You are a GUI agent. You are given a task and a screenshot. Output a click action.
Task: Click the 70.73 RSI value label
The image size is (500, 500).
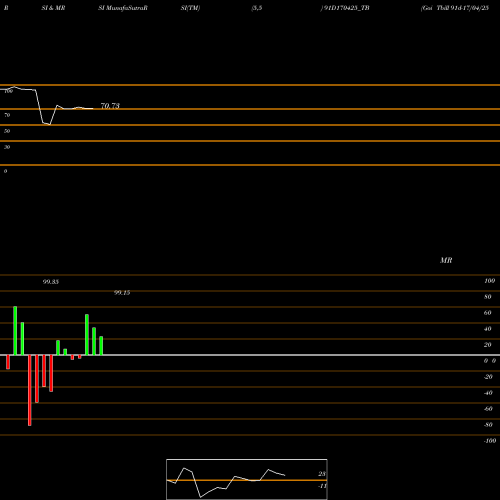click(110, 106)
